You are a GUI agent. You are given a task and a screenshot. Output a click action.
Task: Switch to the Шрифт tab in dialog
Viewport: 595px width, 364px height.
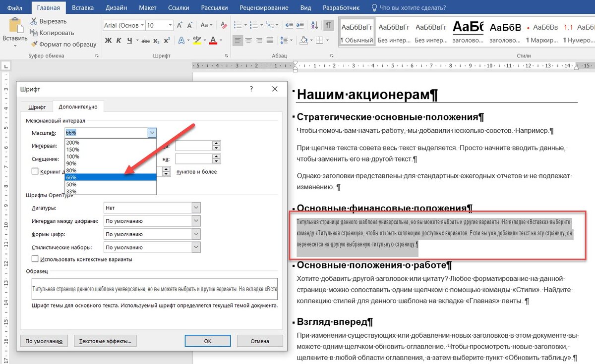37,107
